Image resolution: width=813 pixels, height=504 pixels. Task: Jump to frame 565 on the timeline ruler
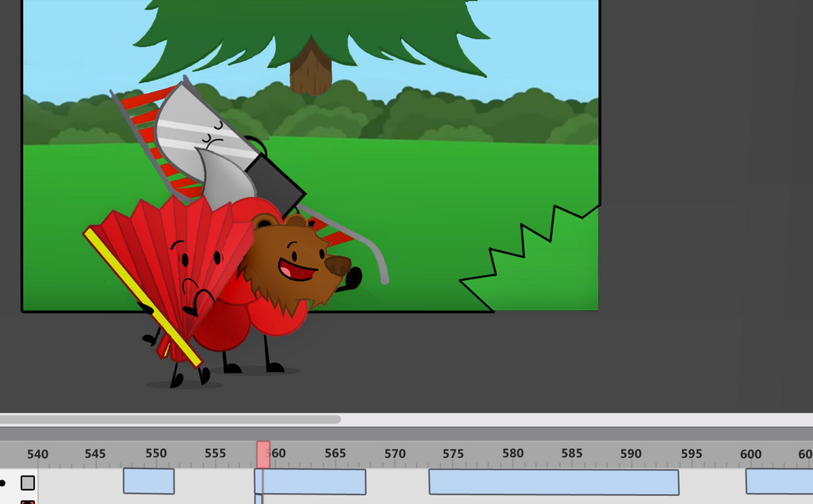(335, 453)
